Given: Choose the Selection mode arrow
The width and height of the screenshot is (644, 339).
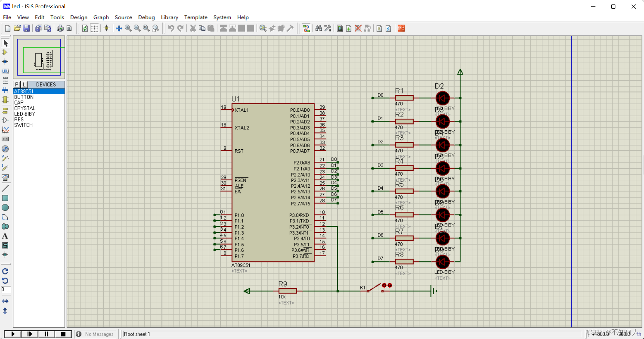Looking at the screenshot, I should (x=5, y=43).
